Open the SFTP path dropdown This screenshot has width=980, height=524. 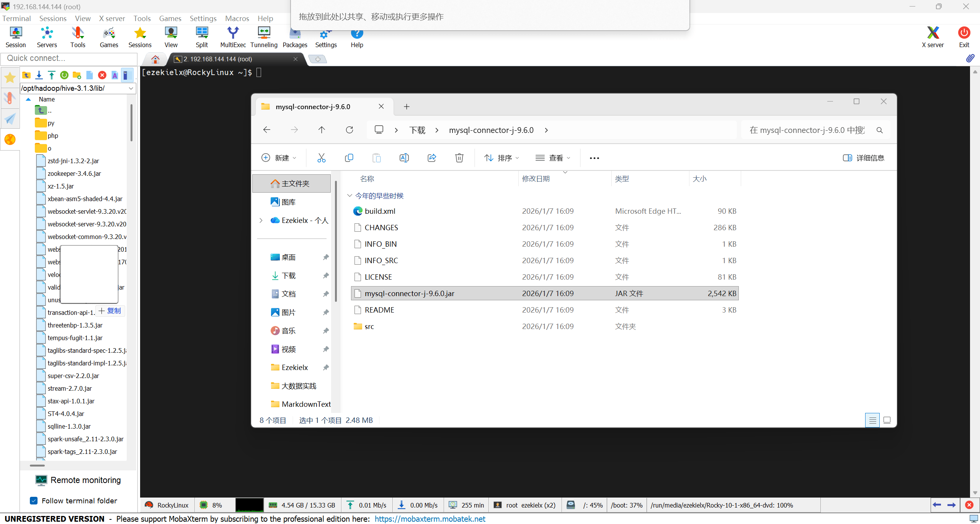131,88
